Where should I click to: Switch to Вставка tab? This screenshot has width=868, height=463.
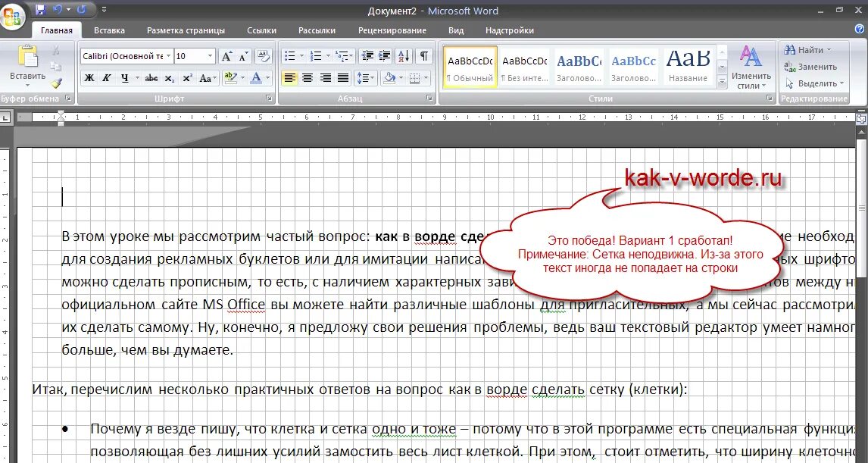(x=109, y=30)
